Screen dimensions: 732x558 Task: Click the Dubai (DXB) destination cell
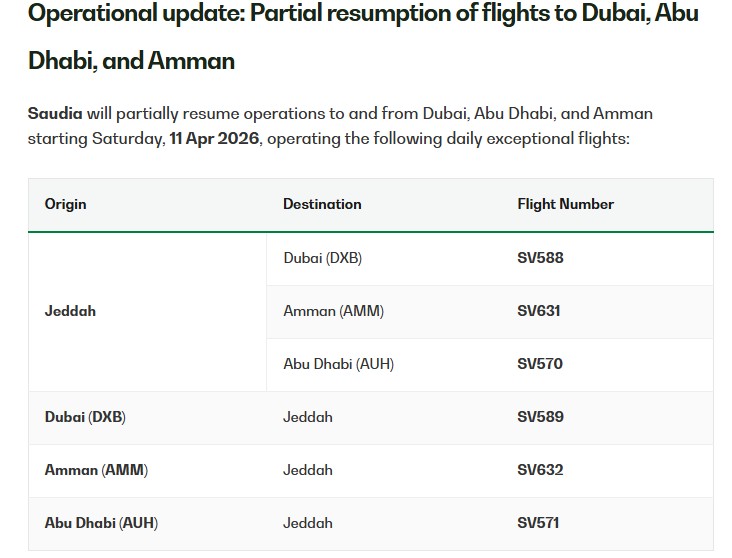pos(322,258)
